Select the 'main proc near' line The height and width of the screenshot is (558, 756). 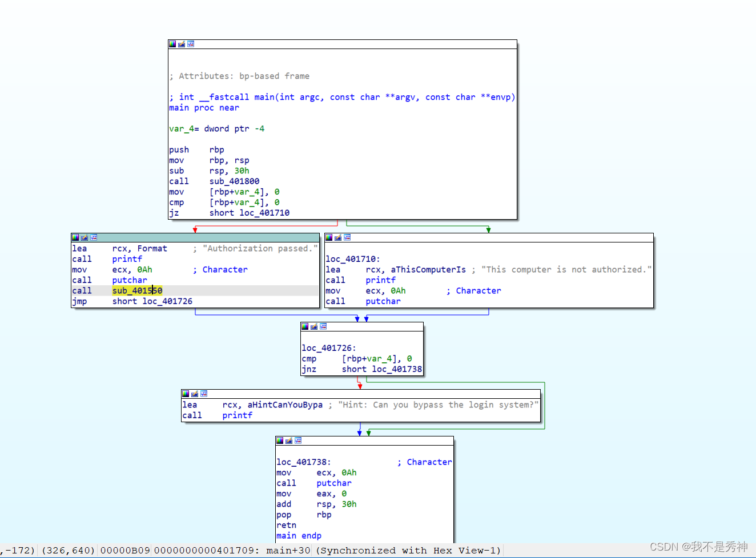[204, 108]
